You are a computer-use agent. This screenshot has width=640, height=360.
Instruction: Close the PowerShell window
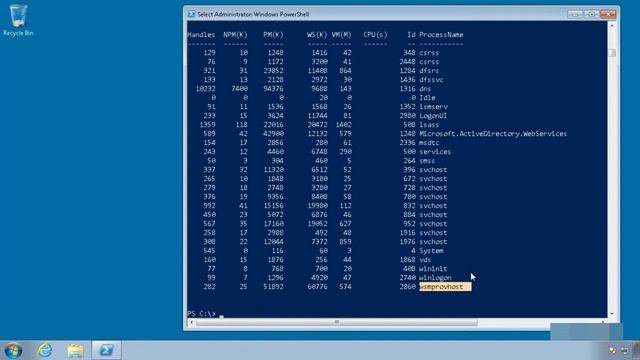click(x=608, y=14)
